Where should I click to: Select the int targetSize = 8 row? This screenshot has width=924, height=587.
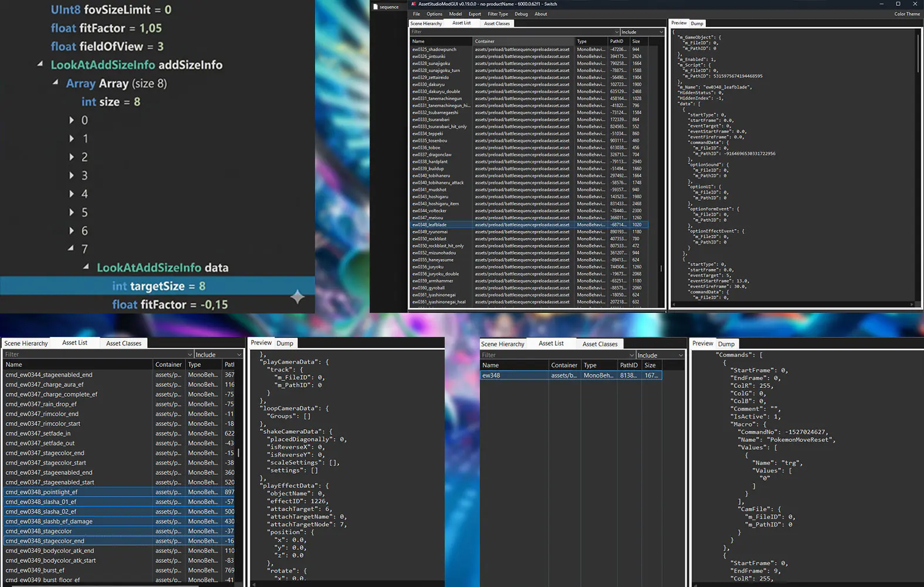coord(158,286)
